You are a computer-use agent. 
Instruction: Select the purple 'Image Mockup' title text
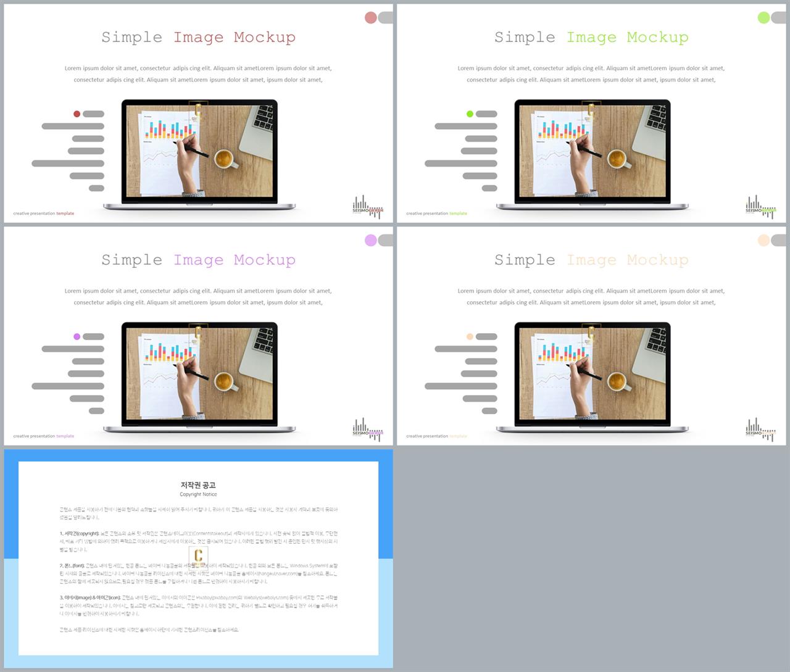tap(235, 260)
